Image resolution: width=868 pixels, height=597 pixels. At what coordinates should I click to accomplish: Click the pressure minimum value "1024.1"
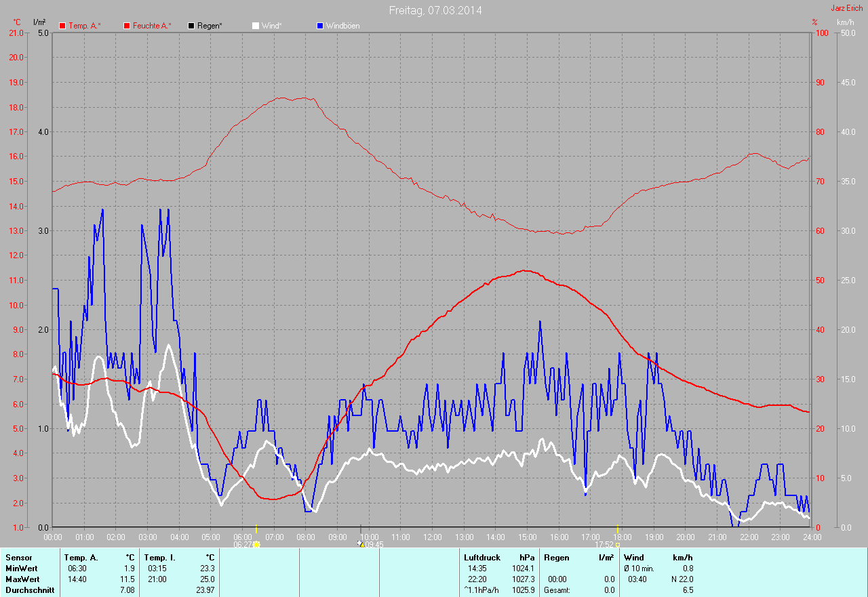point(524,569)
